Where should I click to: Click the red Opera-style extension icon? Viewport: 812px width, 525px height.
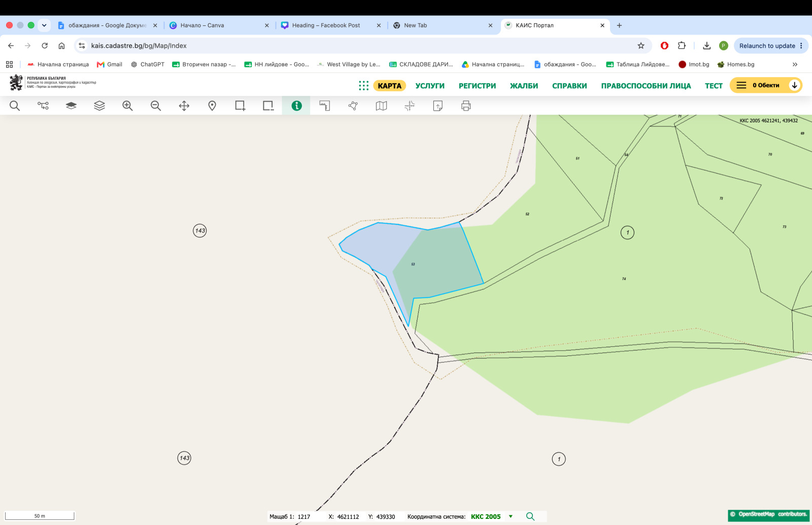click(x=664, y=46)
